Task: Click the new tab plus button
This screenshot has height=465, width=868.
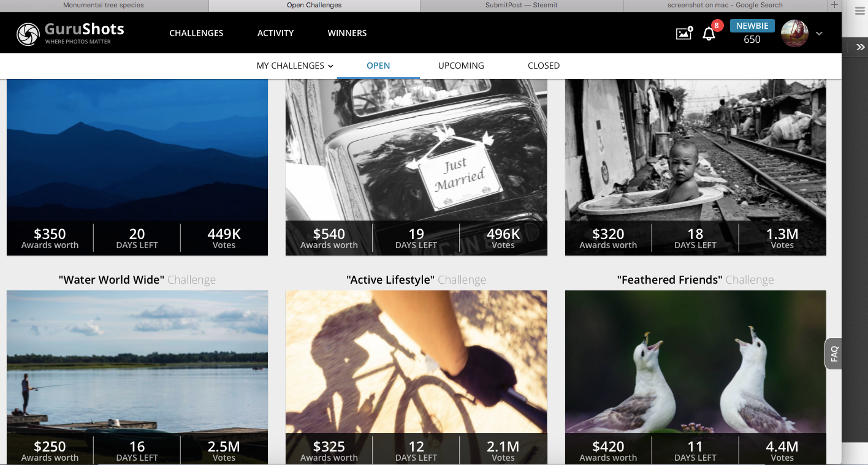Action: pyautogui.click(x=834, y=5)
